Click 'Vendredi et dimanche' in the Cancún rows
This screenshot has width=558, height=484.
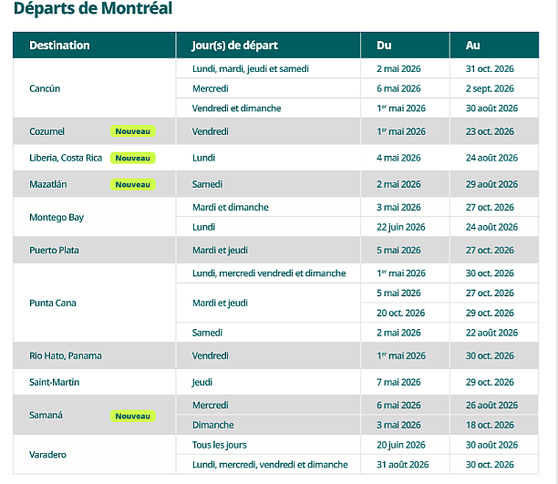237,108
